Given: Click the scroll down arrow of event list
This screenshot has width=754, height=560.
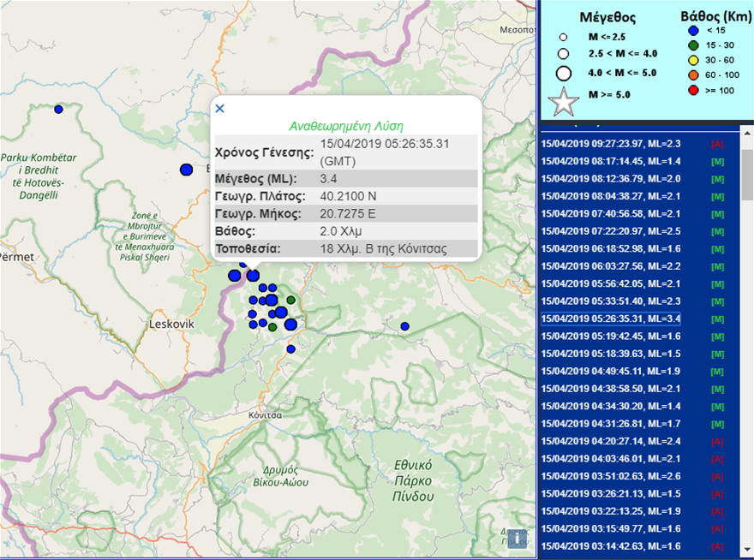Looking at the screenshot, I should tap(746, 552).
